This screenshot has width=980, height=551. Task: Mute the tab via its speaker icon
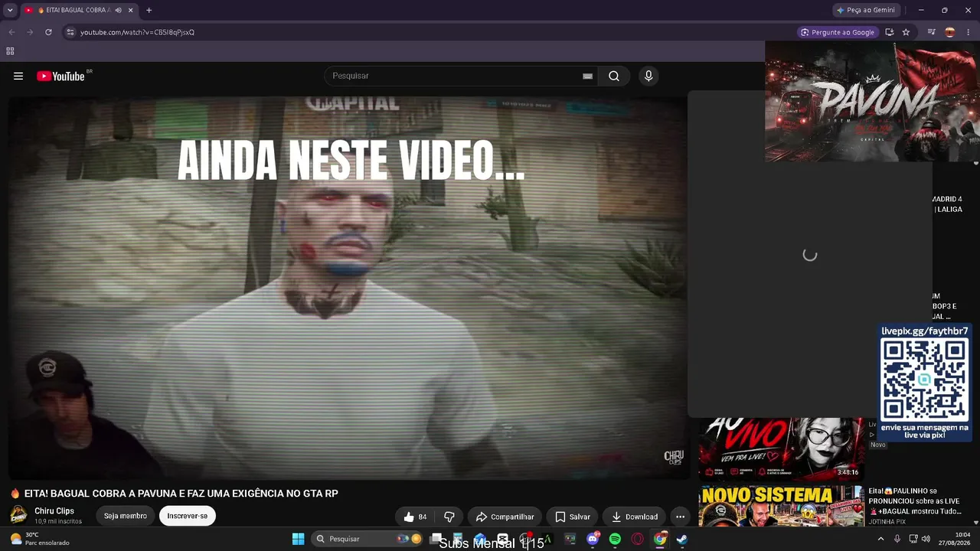coord(118,10)
